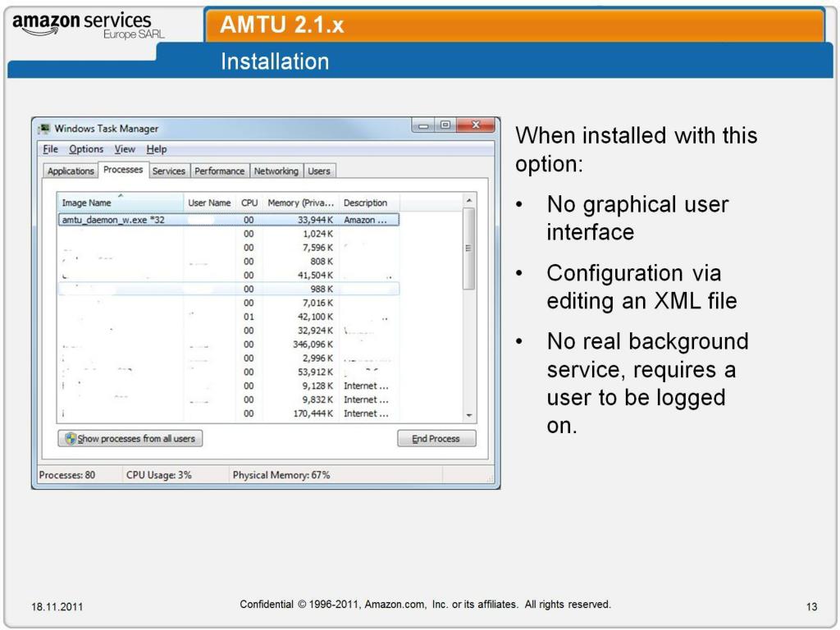Click the Confidential copyright footer text
This screenshot has height=630, width=840.
click(x=426, y=605)
